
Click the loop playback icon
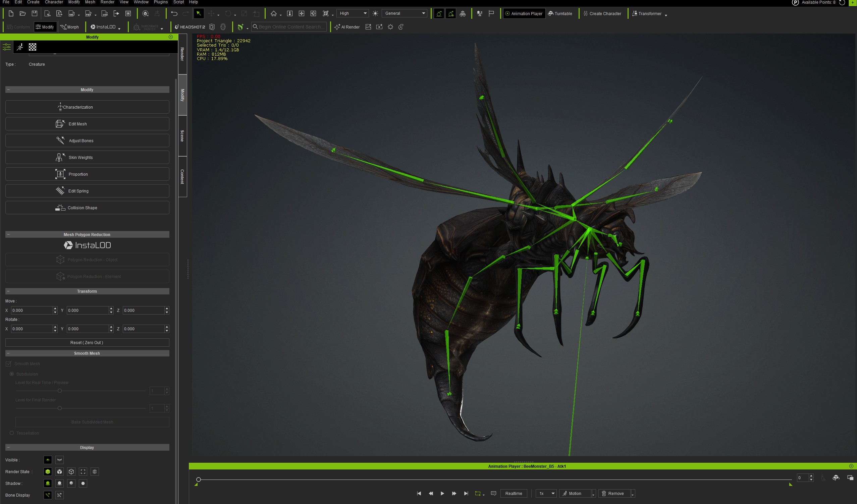[478, 494]
